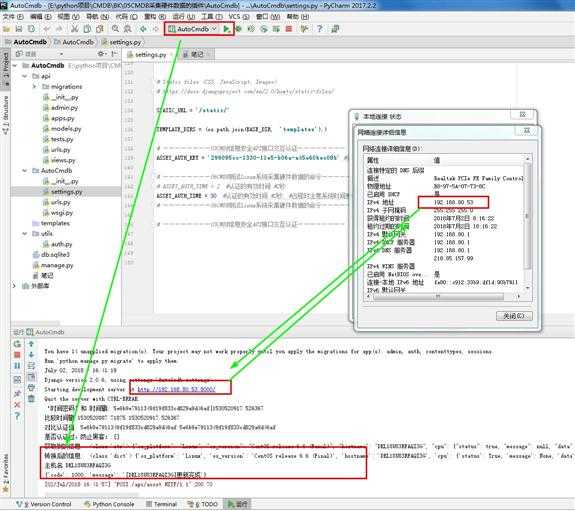Click the horizontal scrollbar in network details list
575x511 pixels.
[439, 297]
